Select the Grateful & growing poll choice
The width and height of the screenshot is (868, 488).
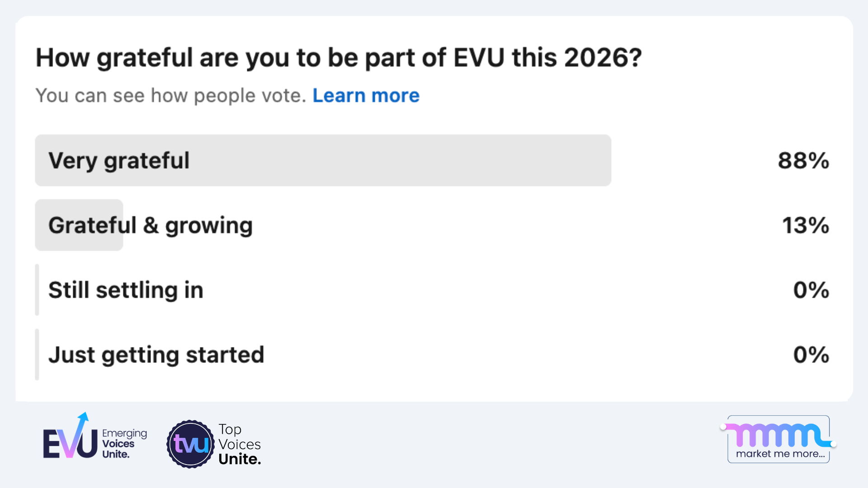(151, 225)
